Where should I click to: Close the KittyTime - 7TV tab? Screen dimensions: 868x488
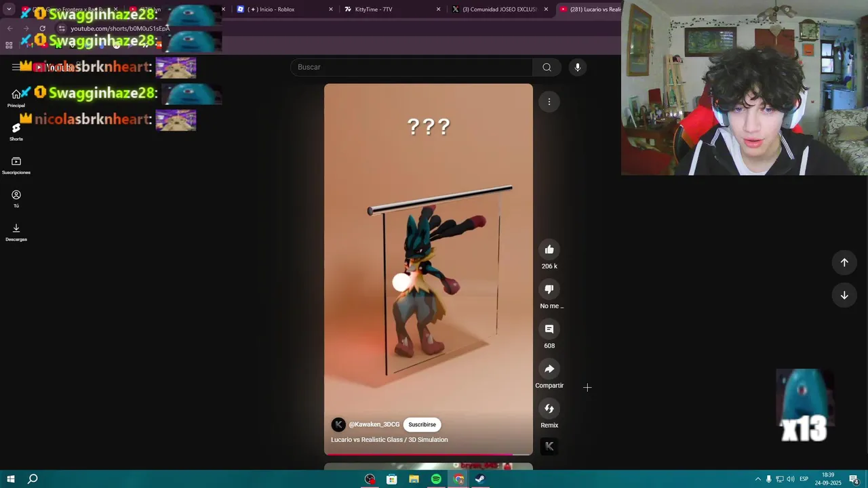pyautogui.click(x=438, y=9)
